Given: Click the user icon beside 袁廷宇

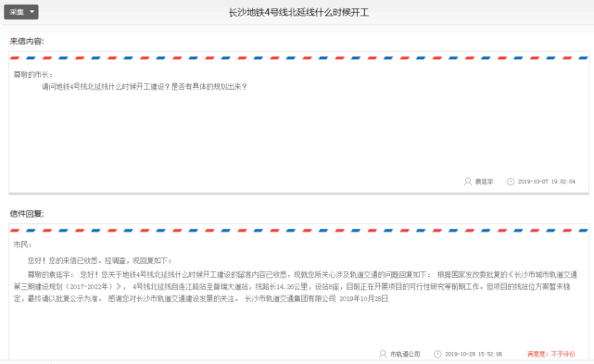Looking at the screenshot, I should (x=468, y=182).
